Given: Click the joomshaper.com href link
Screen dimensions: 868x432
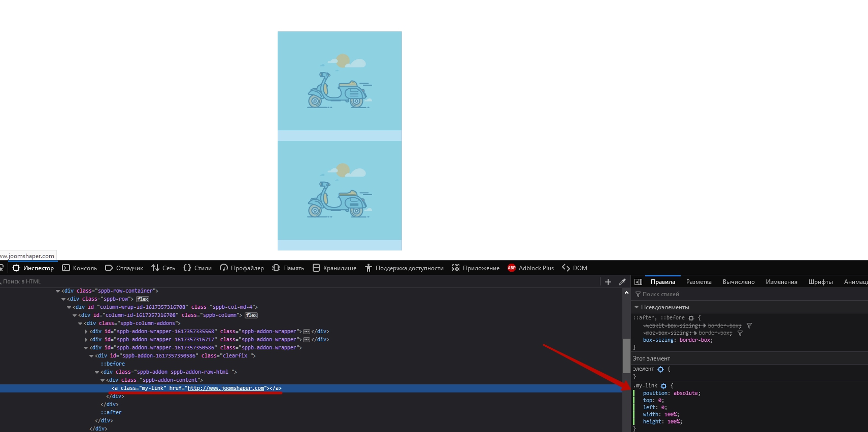Looking at the screenshot, I should pos(226,388).
